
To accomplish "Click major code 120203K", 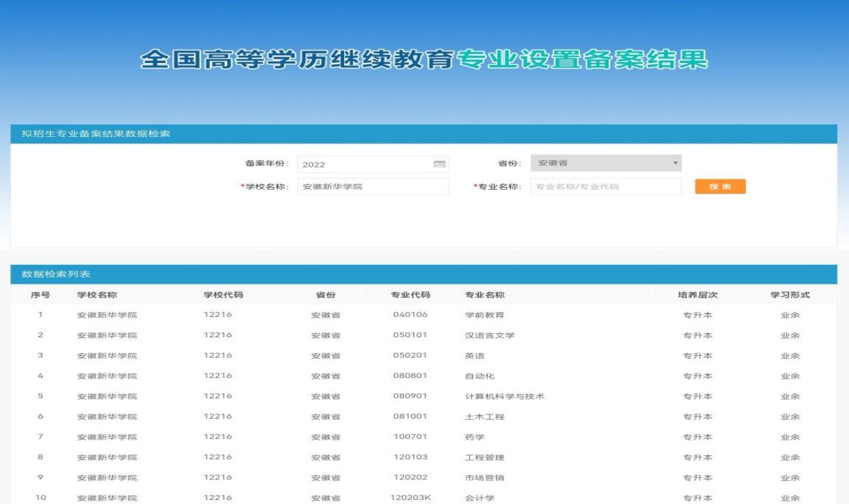I will (411, 498).
